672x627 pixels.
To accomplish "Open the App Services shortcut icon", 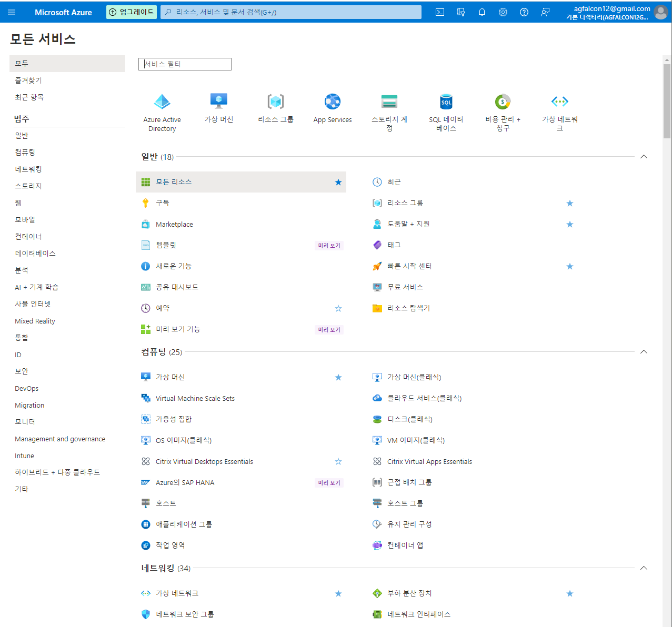I will [x=333, y=101].
